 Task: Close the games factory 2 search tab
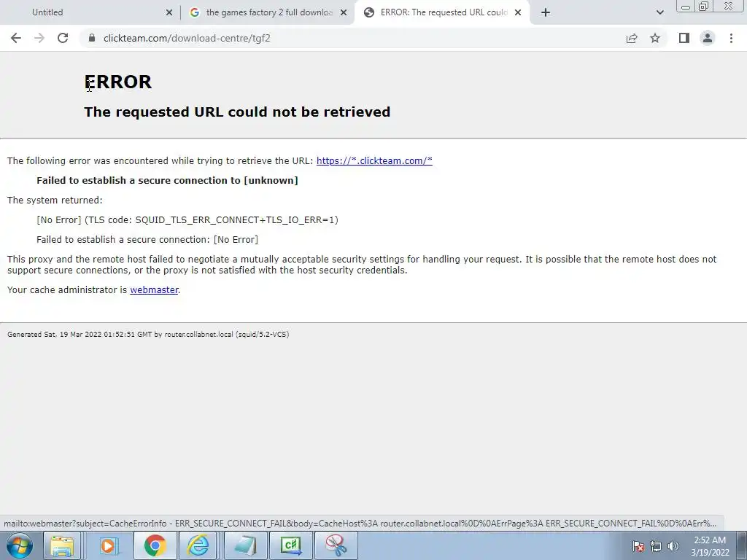tap(344, 12)
